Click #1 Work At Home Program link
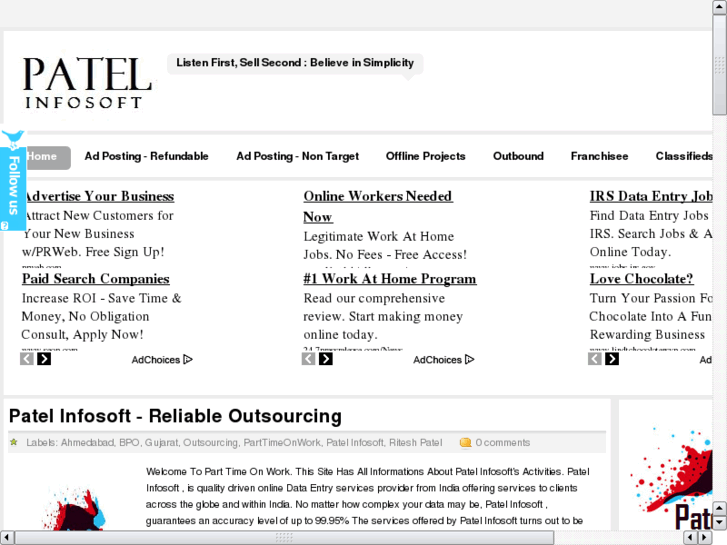Image resolution: width=727 pixels, height=545 pixels. [x=390, y=279]
